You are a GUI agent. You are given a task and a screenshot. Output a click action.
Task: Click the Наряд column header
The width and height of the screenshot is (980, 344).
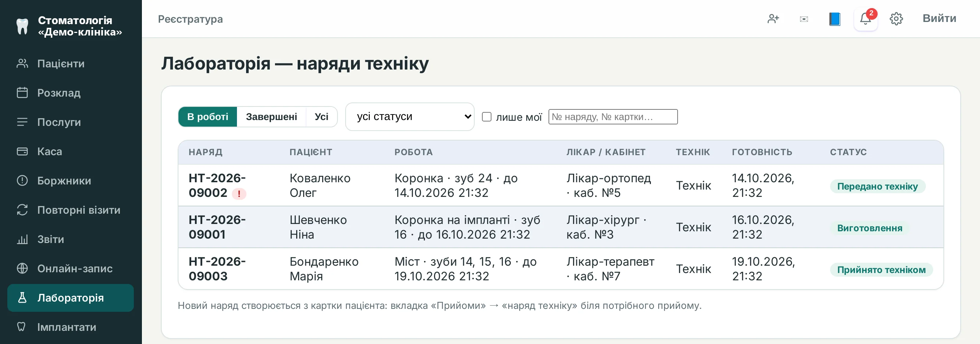(x=206, y=152)
